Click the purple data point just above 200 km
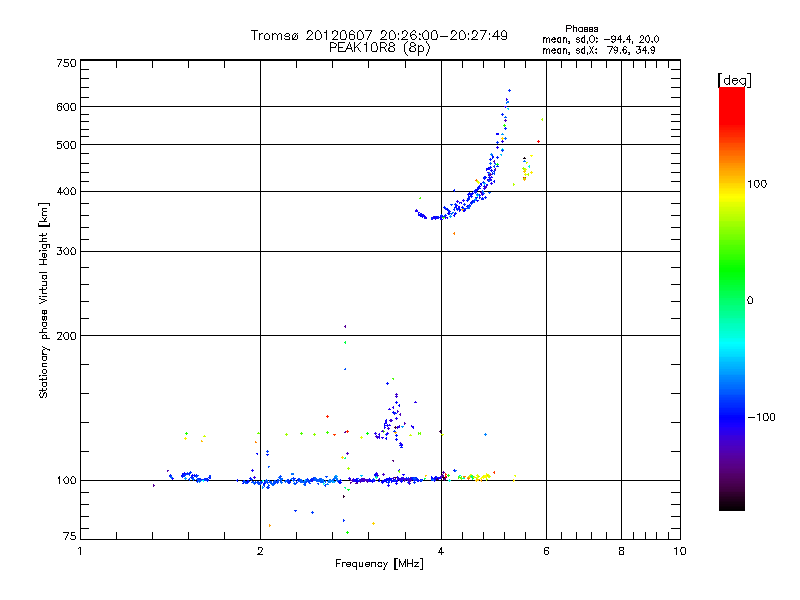The height and width of the screenshot is (600, 800). [x=345, y=327]
